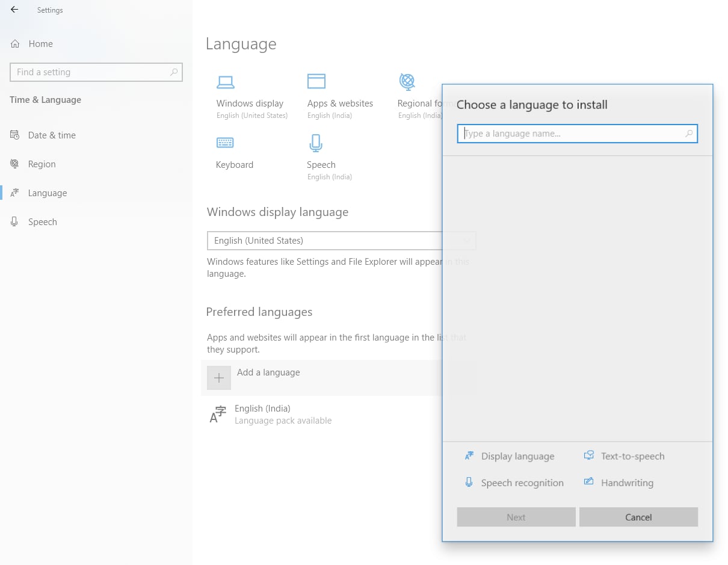Click the Language glyph icon in sidebar

[15, 193]
